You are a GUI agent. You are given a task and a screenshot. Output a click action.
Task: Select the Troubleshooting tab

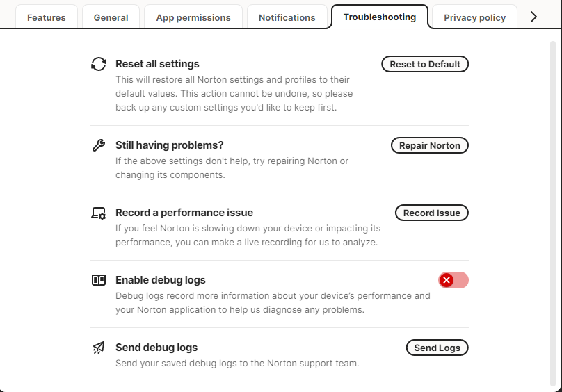tap(380, 17)
